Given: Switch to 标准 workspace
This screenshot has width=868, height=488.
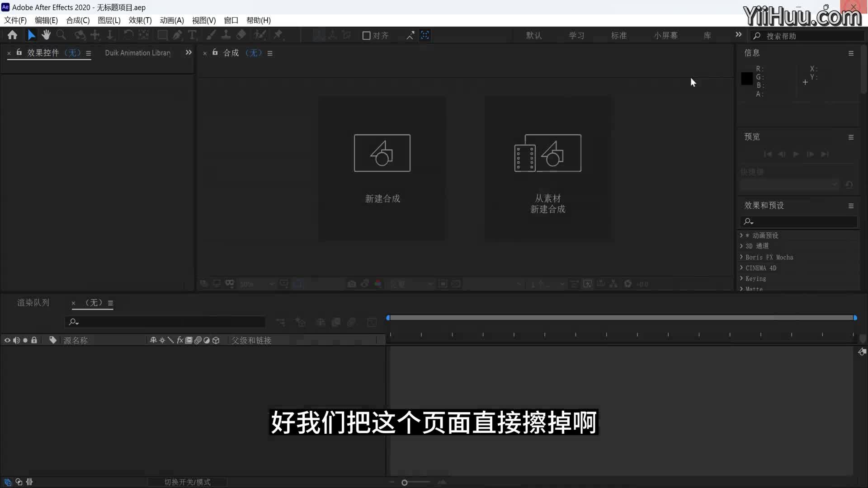Looking at the screenshot, I should tap(619, 36).
